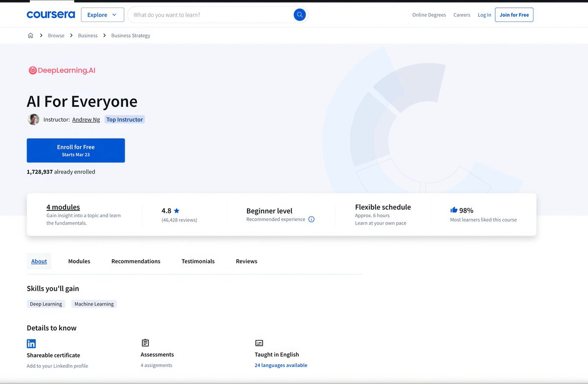Switch to the Testimonials tab
588x385 pixels.
click(198, 261)
